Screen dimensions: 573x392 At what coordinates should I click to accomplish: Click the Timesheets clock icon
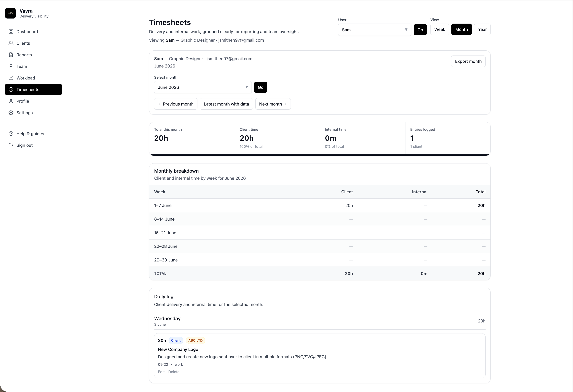pos(11,89)
